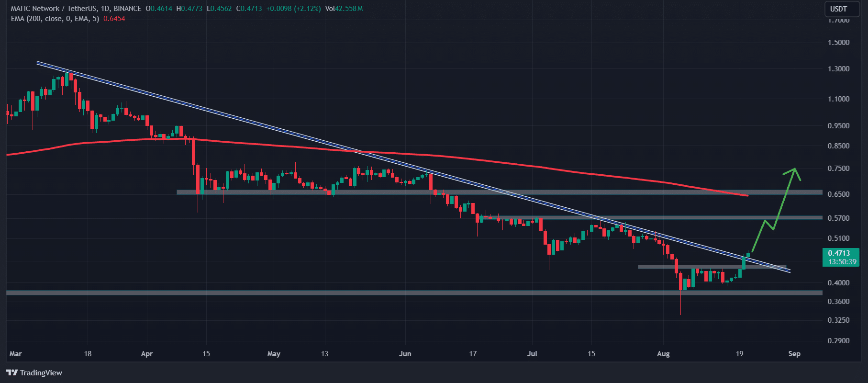
Task: Click the May date label
Action: tap(274, 353)
